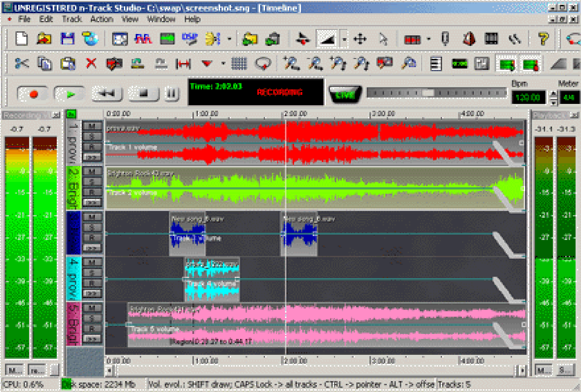
Task: Click the playback speed slider handle
Action: point(428,93)
